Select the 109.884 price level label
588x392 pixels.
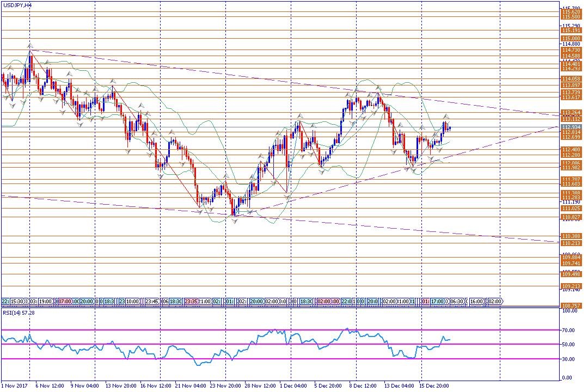[571, 258]
